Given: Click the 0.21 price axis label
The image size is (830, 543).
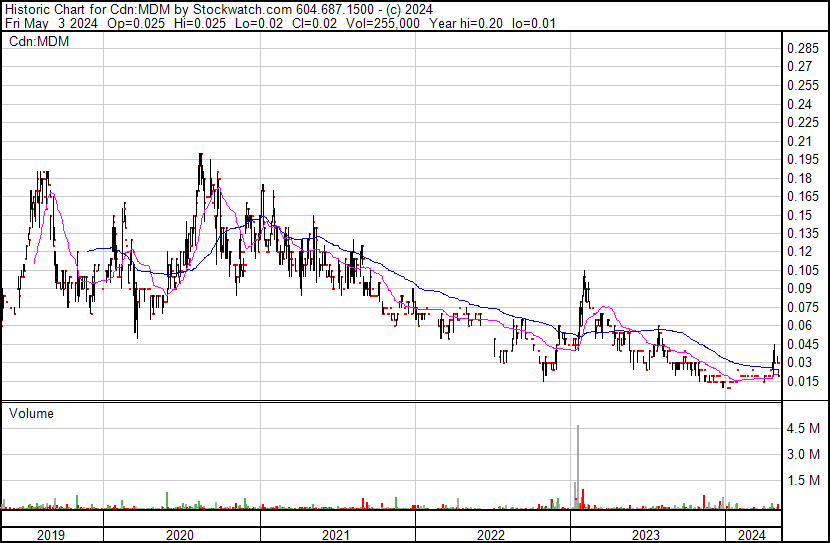Looking at the screenshot, I should coord(799,141).
